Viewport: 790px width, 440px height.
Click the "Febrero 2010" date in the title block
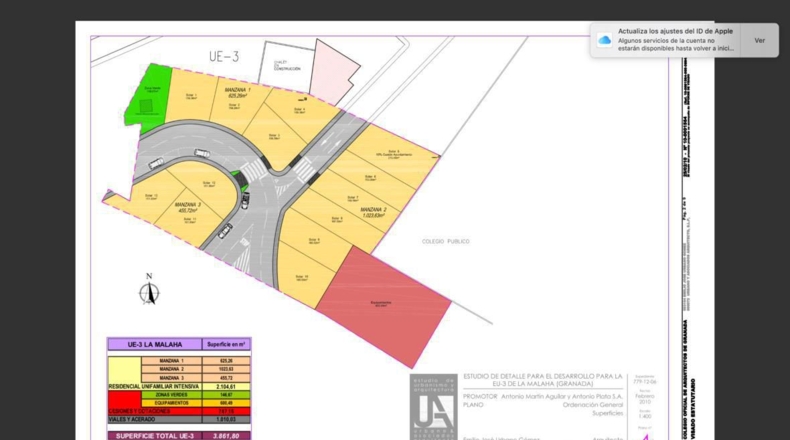[644, 399]
